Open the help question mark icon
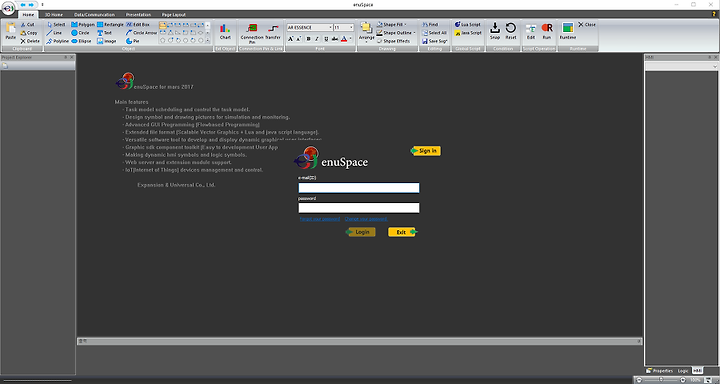This screenshot has height=384, width=720. pos(714,14)
